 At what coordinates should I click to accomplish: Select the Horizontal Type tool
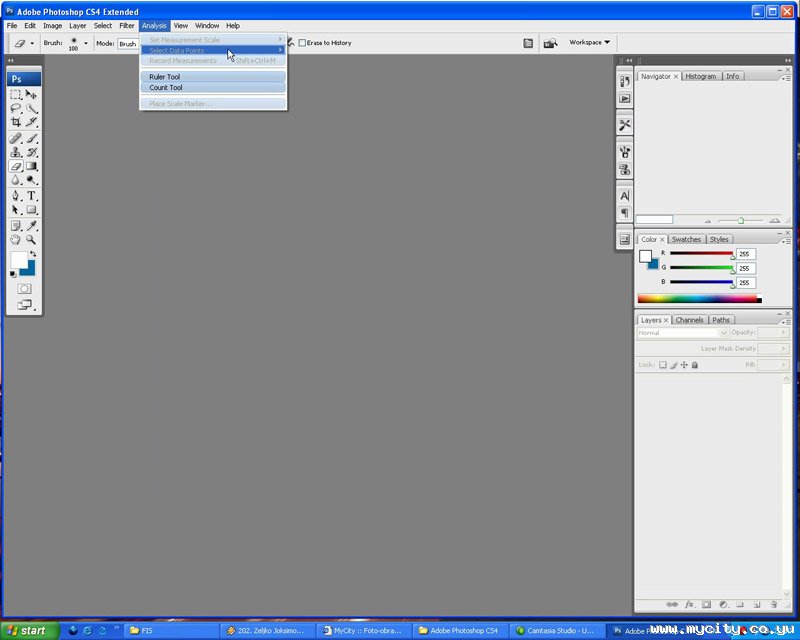32,196
